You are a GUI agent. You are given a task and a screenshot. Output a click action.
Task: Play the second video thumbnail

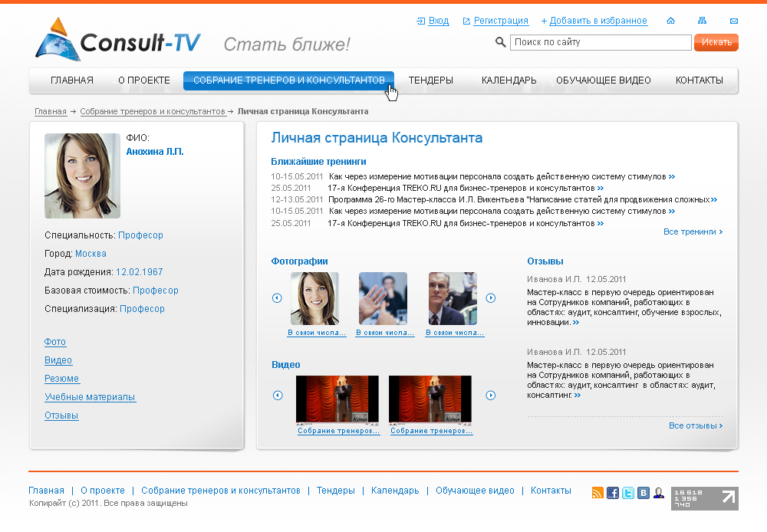pyautogui.click(x=430, y=399)
